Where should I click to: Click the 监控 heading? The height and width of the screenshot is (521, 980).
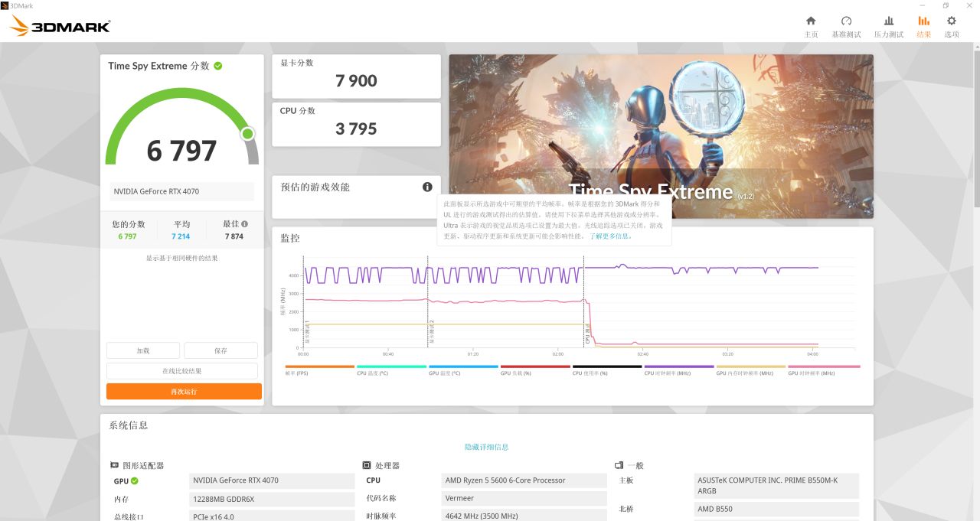[290, 239]
